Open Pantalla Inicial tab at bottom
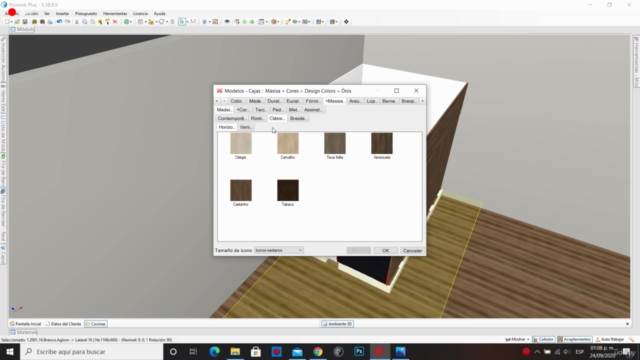Screen dimensions: 640x360 [25, 324]
